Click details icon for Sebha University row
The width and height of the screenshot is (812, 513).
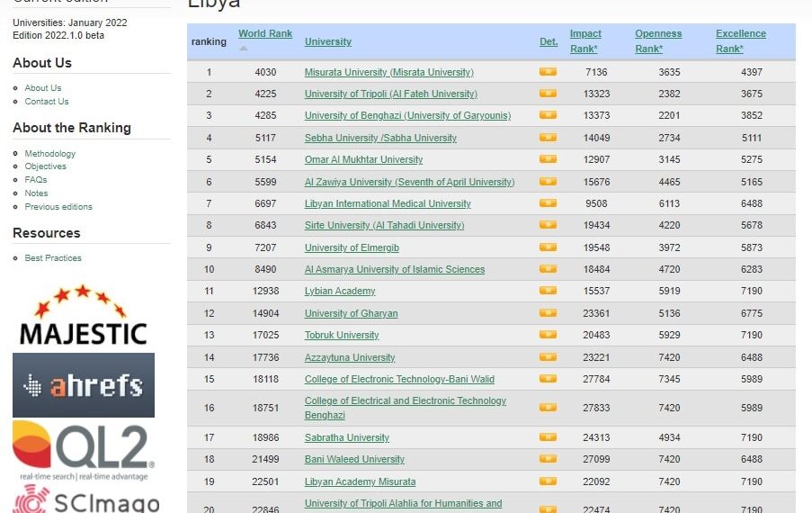point(548,138)
